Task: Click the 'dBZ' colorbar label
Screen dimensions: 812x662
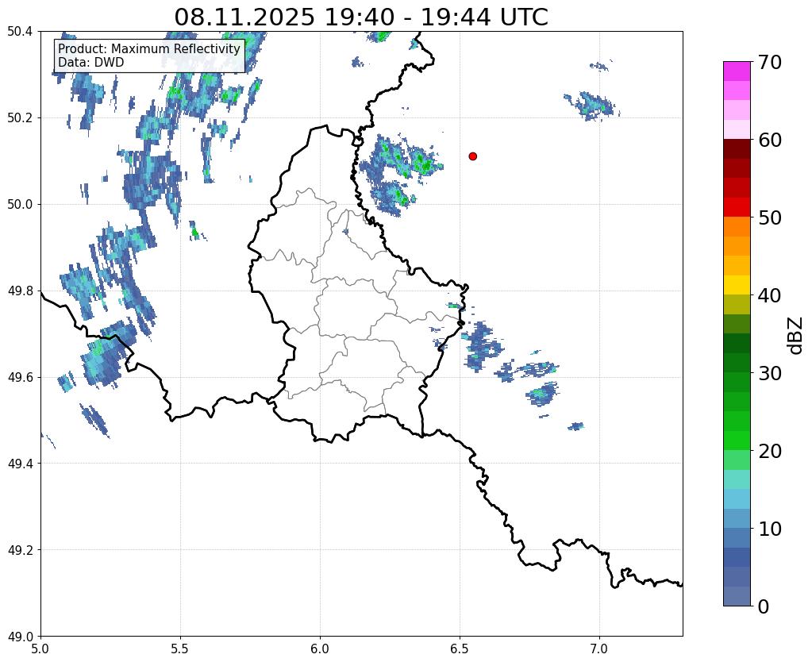Action: [796, 336]
